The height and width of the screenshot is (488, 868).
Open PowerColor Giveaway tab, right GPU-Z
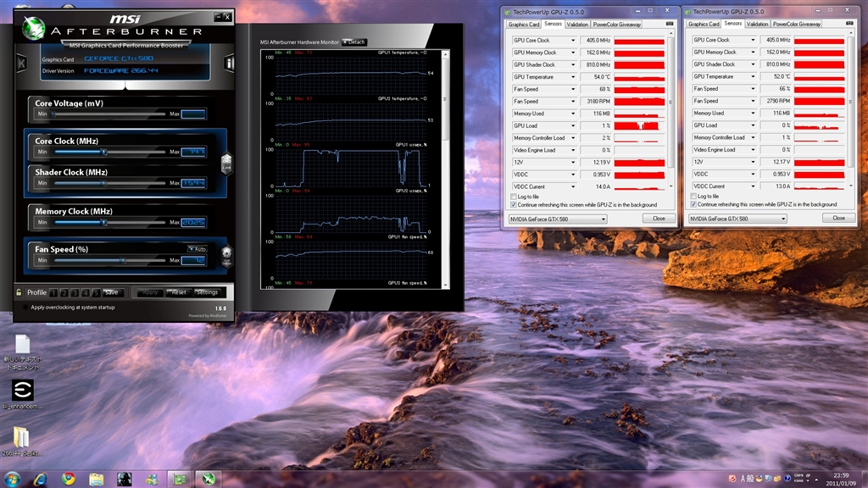797,24
